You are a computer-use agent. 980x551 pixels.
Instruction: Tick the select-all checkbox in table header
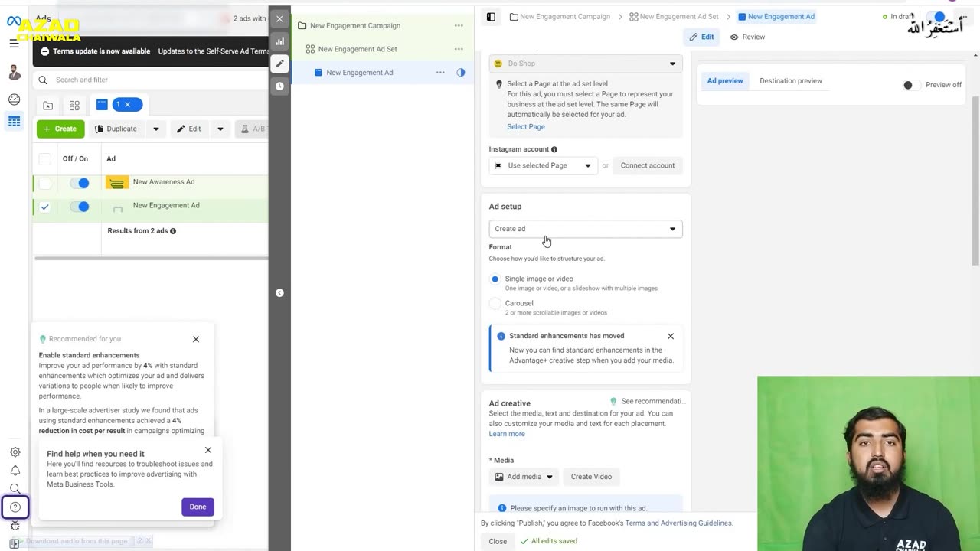click(x=45, y=158)
